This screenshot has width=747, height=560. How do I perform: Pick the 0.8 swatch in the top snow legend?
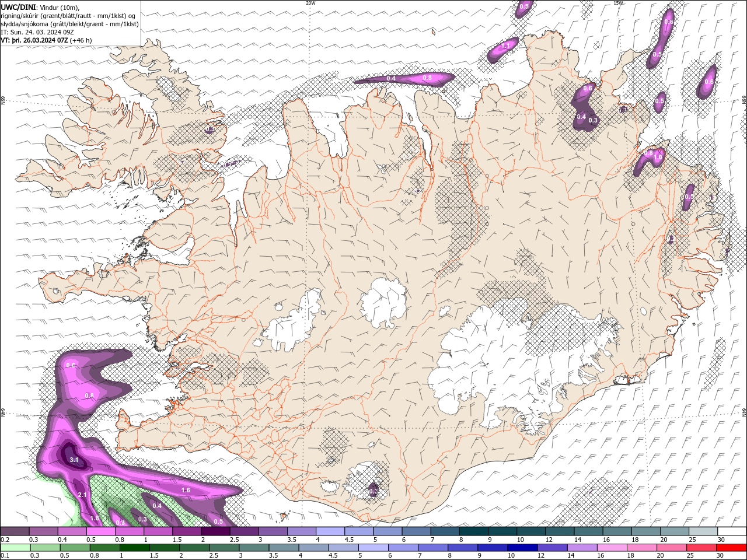130,531
